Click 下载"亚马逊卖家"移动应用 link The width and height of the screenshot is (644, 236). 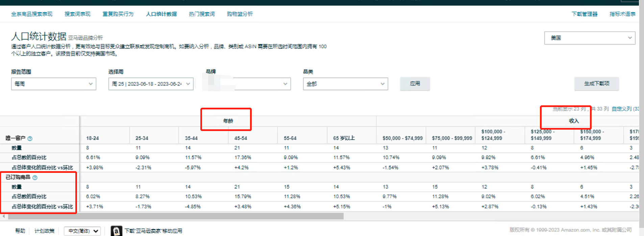[153, 231]
